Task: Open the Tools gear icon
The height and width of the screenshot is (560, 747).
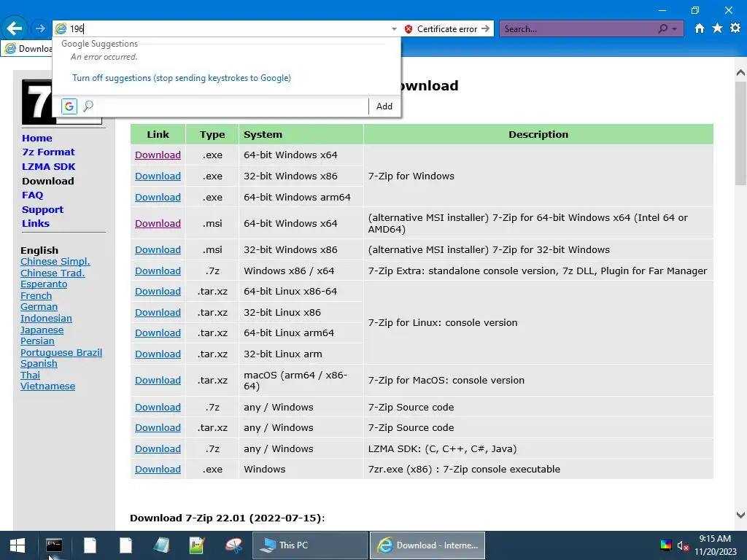Action: [735, 28]
